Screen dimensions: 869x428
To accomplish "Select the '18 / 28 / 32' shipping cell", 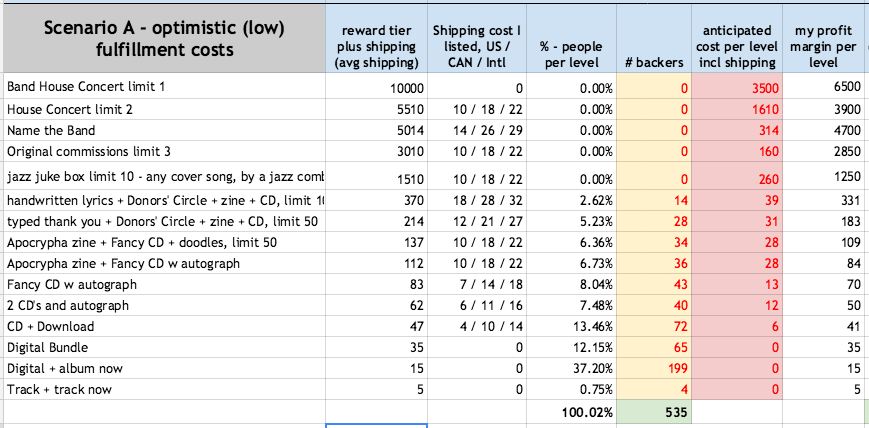I will coord(473,200).
